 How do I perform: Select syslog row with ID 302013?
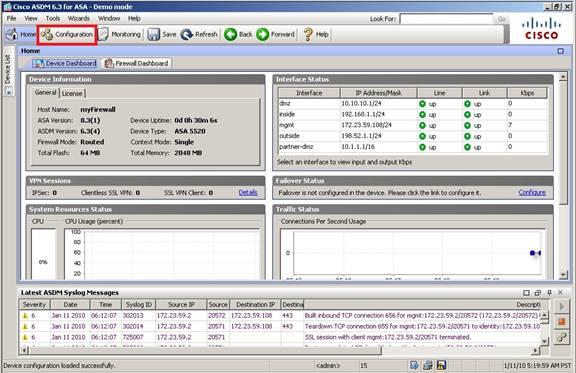pyautogui.click(x=281, y=316)
